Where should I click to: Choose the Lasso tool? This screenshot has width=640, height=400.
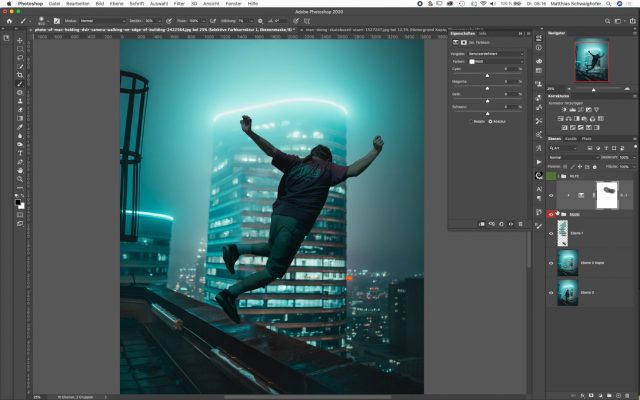coord(20,59)
